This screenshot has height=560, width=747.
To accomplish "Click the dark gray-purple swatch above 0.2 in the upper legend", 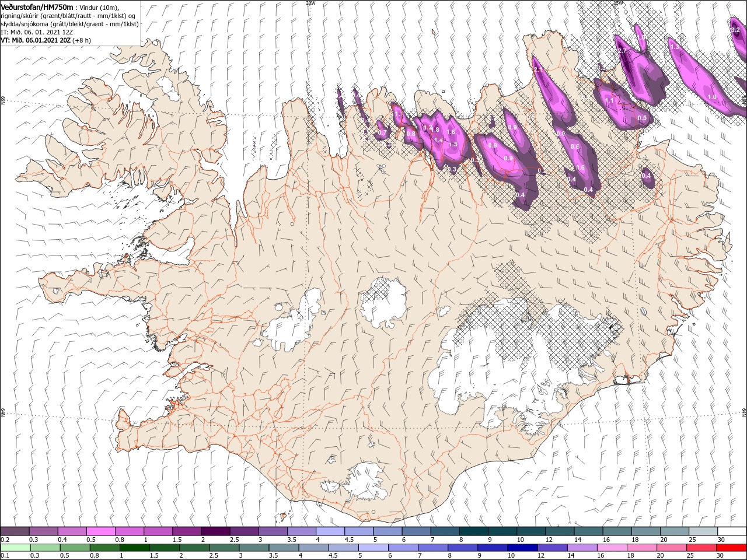I will (15, 531).
